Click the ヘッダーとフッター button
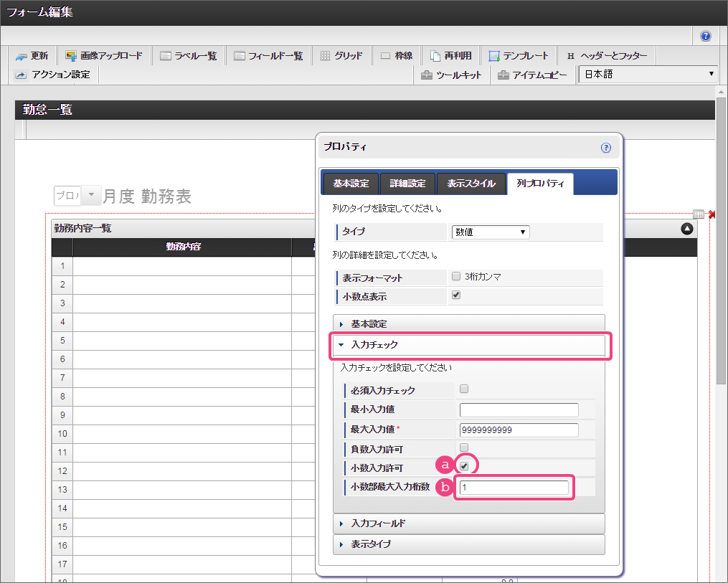Viewport: 728px width, 583px height. tap(606, 56)
